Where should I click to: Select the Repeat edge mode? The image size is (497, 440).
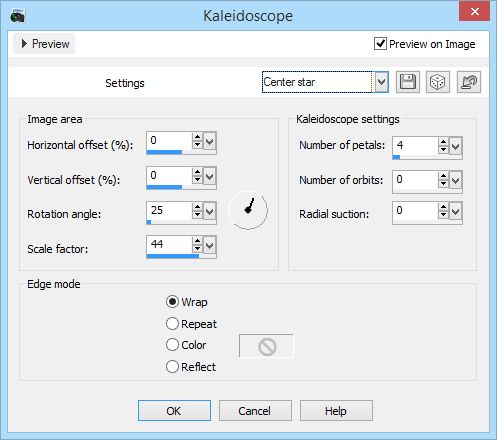pos(172,324)
